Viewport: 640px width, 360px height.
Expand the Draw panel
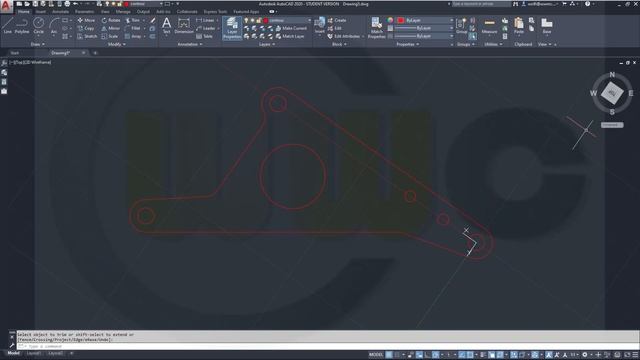click(x=38, y=44)
